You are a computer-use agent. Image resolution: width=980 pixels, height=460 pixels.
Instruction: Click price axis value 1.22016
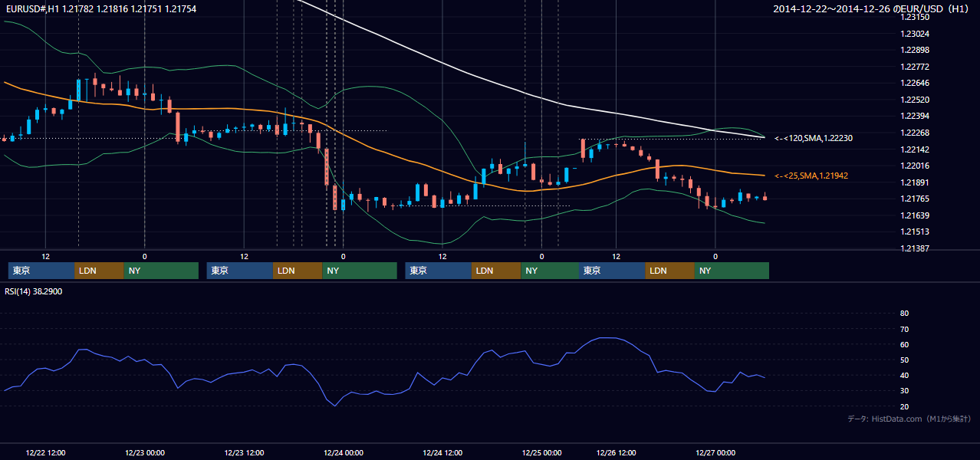pyautogui.click(x=914, y=166)
